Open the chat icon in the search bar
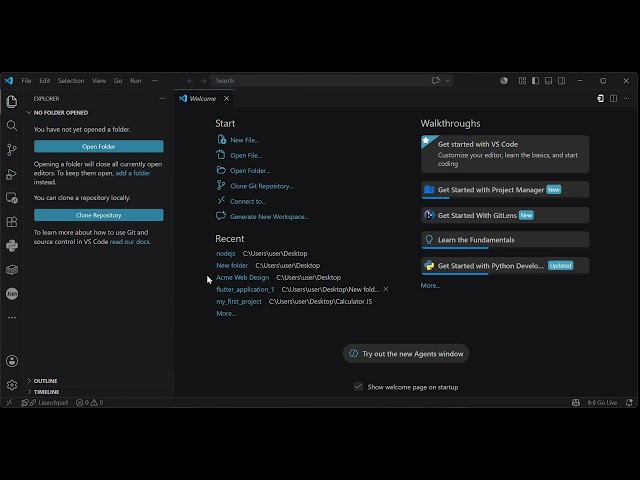The width and height of the screenshot is (640, 480). [436, 80]
